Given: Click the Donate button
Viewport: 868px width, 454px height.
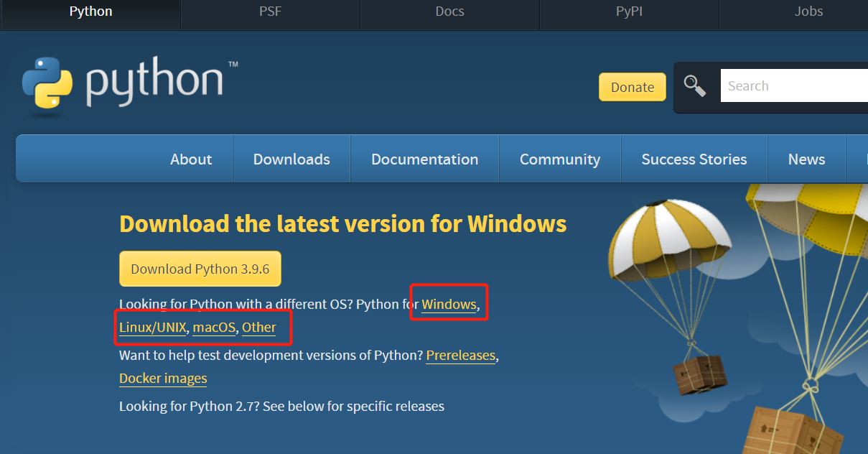Looking at the screenshot, I should point(632,86).
